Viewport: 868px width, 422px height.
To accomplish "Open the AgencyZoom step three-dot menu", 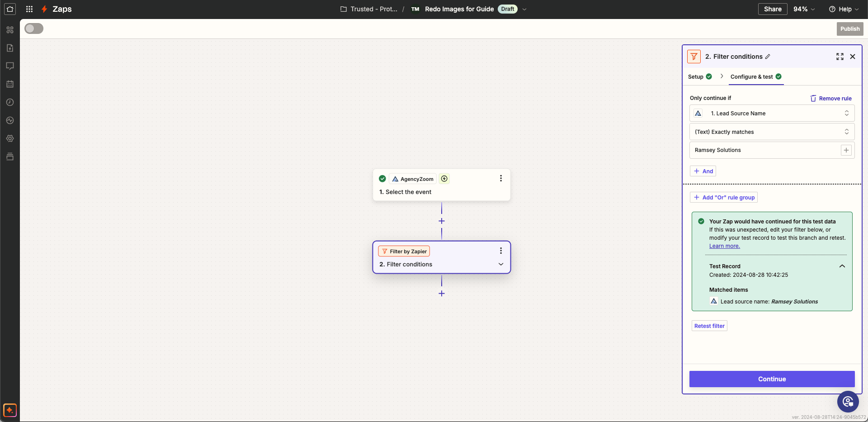I will point(500,178).
